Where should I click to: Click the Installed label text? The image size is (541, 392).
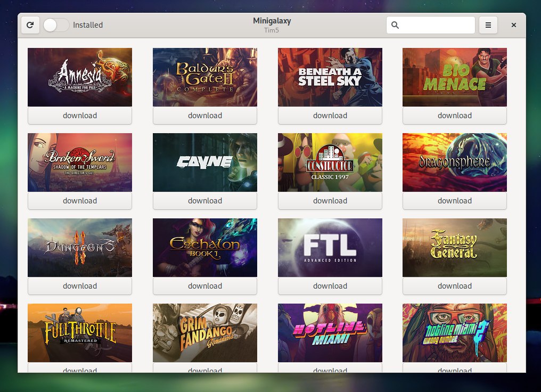coord(88,25)
